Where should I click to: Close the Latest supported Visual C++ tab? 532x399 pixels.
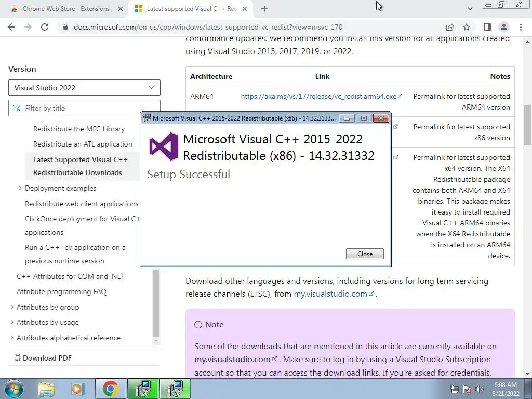(245, 9)
